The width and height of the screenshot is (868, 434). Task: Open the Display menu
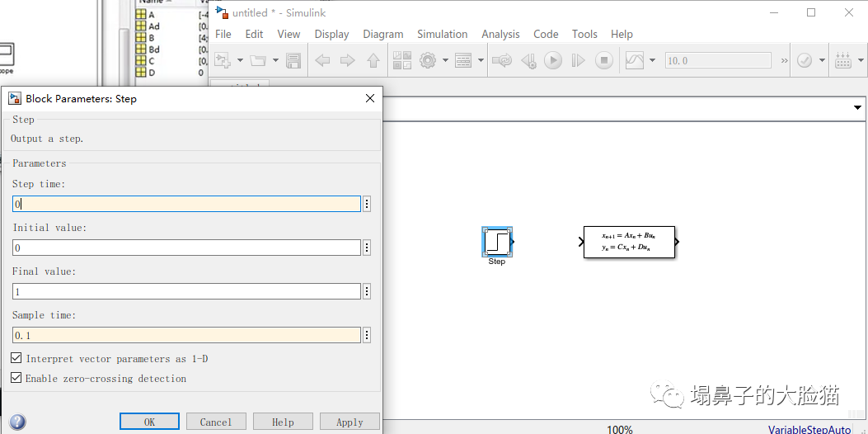pos(331,34)
